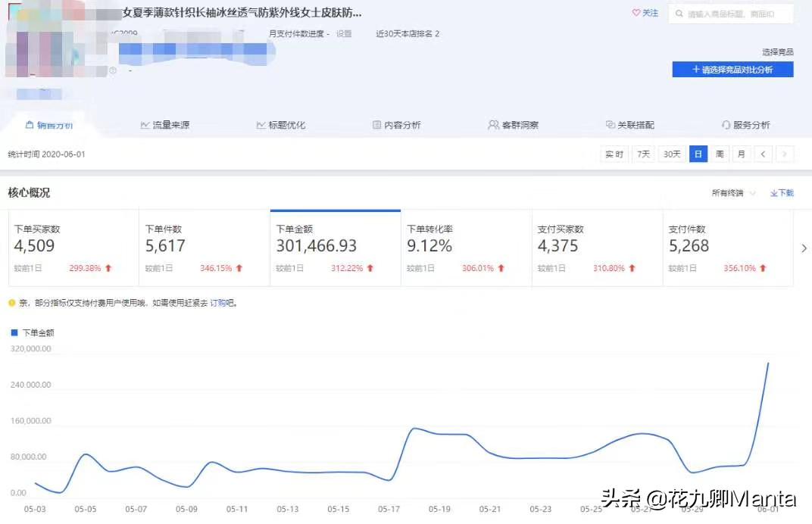The width and height of the screenshot is (812, 524).
Task: Click the right chevron beside the date selector
Action: tap(784, 154)
